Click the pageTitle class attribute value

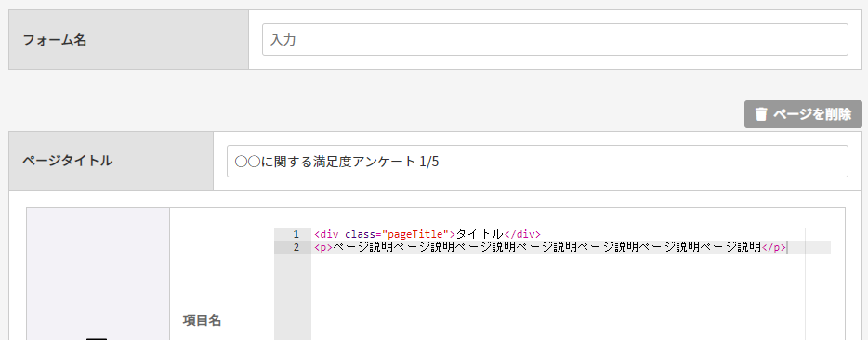click(414, 234)
